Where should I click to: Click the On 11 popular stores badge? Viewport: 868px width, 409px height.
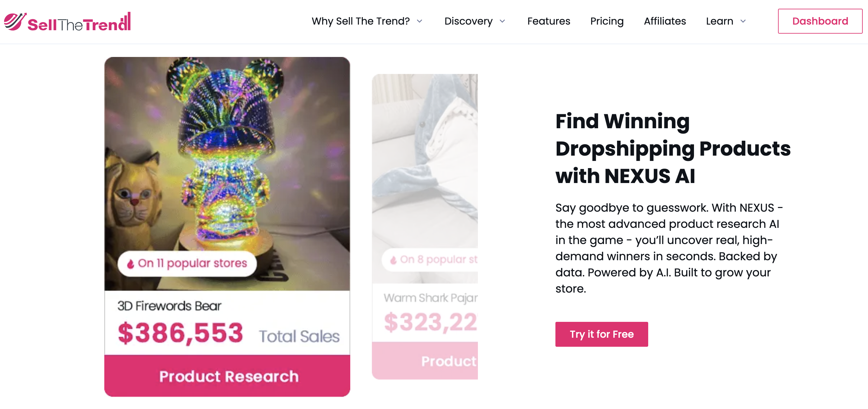pyautogui.click(x=187, y=263)
